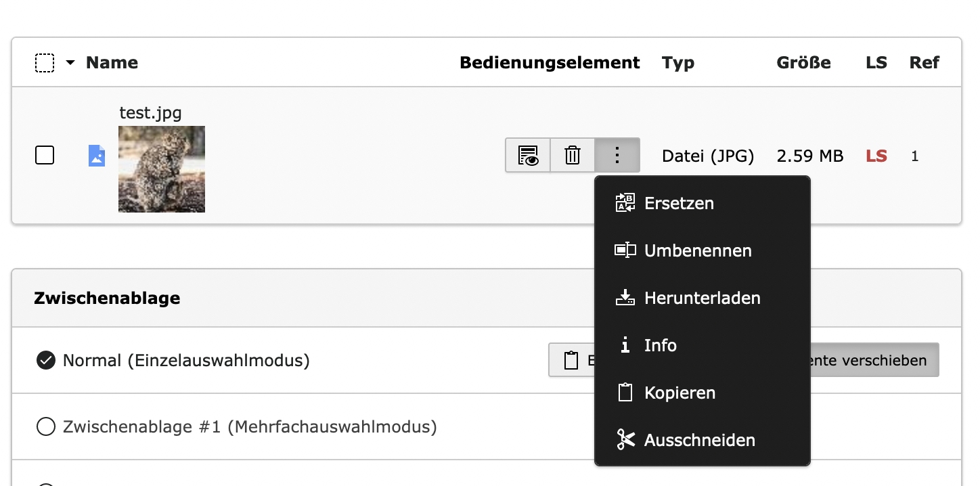Choose Info from the context menu
Viewport: 980px width, 486px height.
(661, 345)
